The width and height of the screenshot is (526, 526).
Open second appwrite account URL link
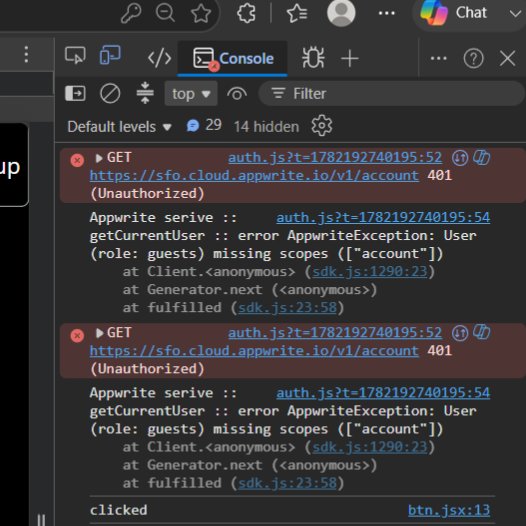pos(254,351)
